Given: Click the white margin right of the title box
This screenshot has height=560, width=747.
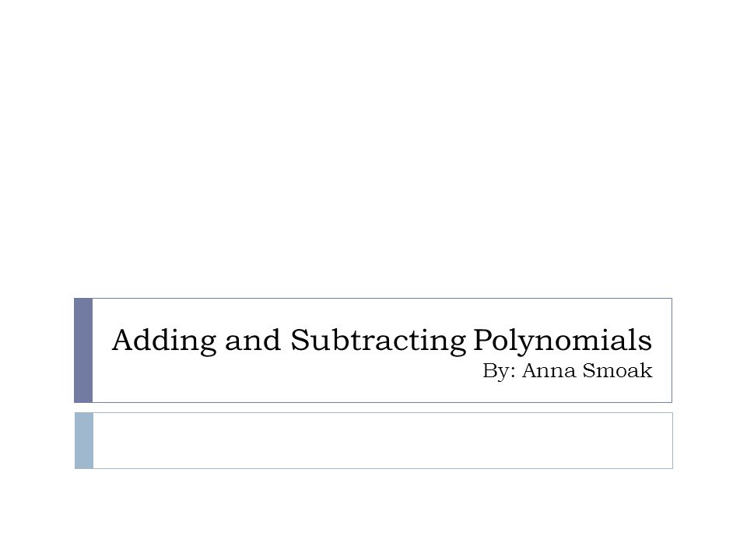Looking at the screenshot, I should pos(710,350).
